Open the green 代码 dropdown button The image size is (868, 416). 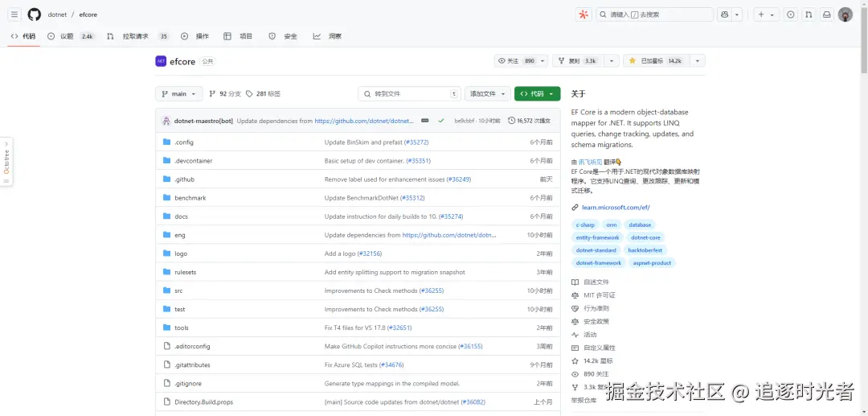click(537, 93)
